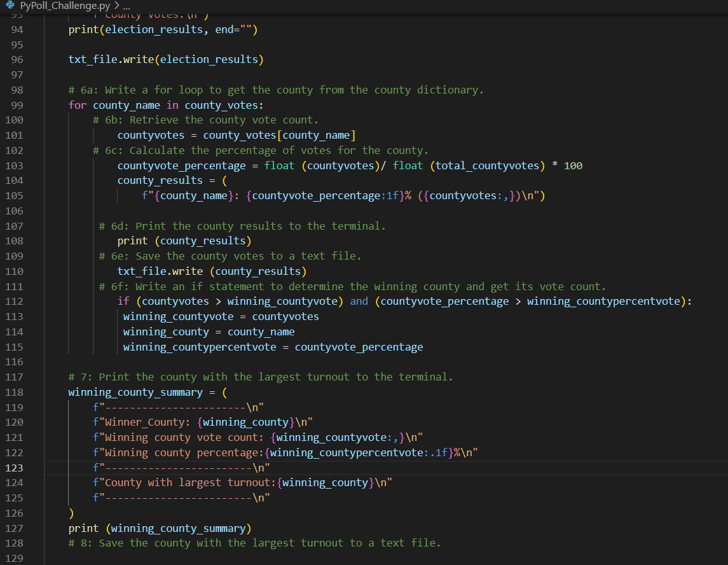Place cursor in the county_votes variable on line 99
The width and height of the screenshot is (728, 565).
(x=221, y=104)
